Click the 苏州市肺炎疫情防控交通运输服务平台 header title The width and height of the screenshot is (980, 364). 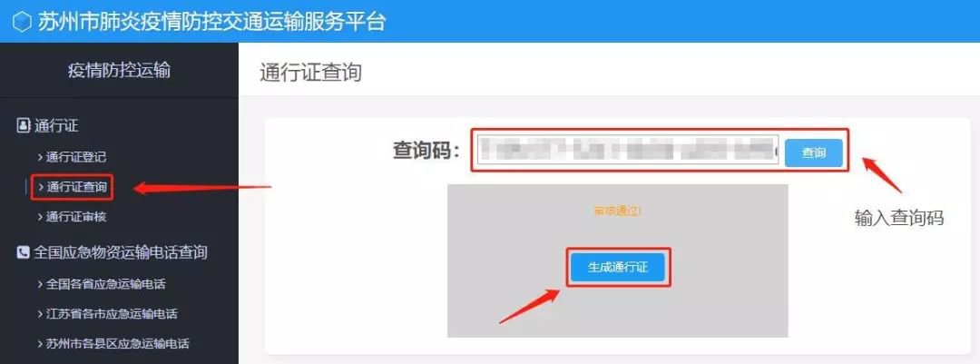coord(211,22)
